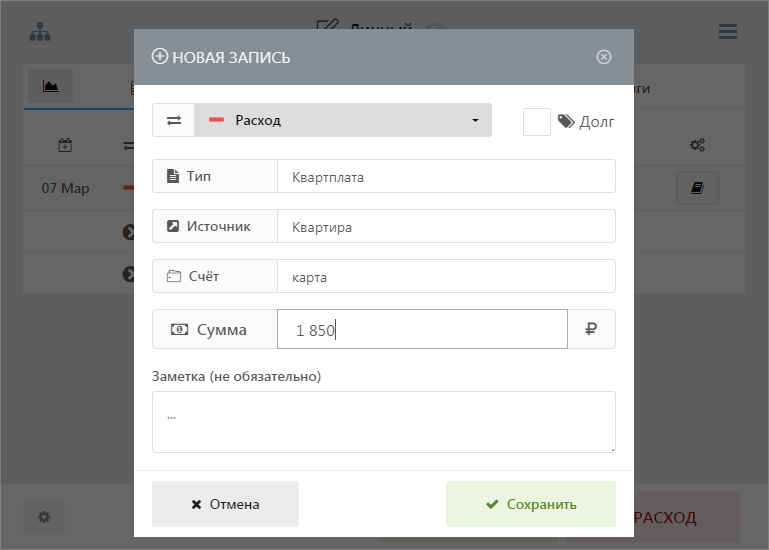Click inside the Заметка note text area

[x=383, y=422]
